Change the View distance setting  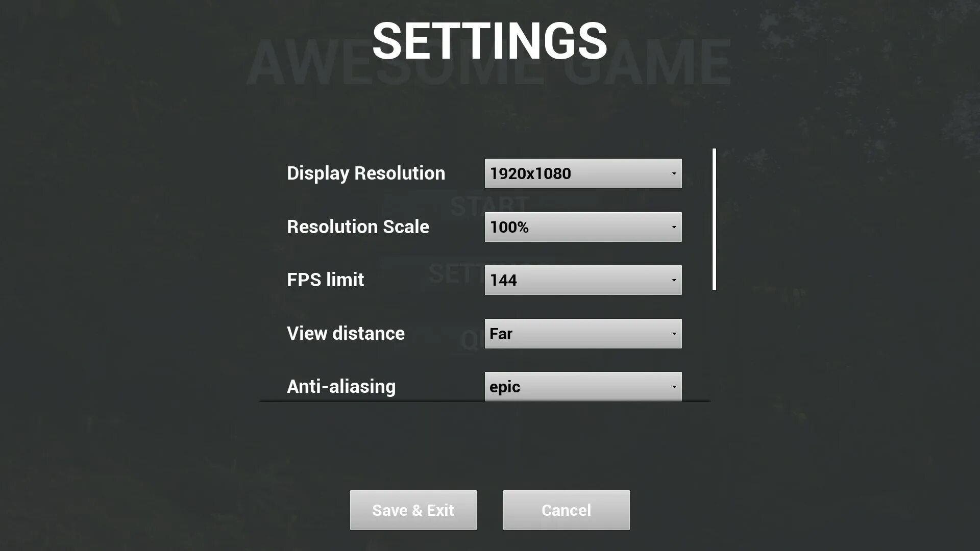583,333
